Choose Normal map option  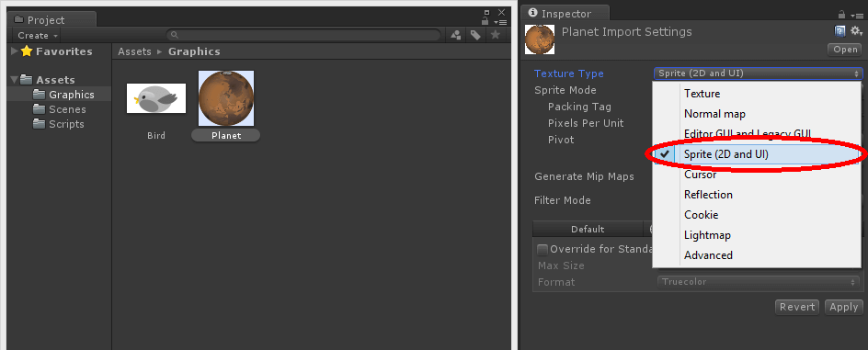pyautogui.click(x=757, y=114)
